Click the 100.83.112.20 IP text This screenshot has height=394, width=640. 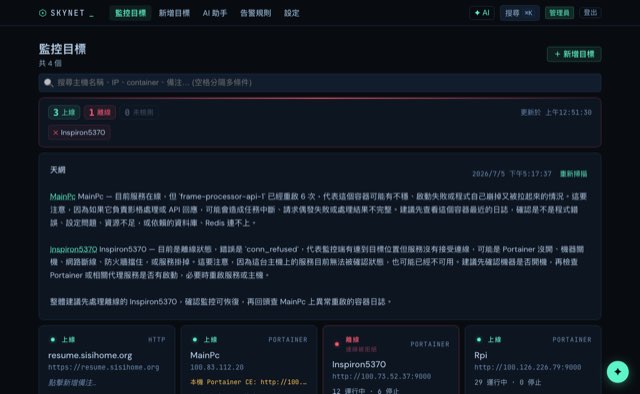coord(217,367)
